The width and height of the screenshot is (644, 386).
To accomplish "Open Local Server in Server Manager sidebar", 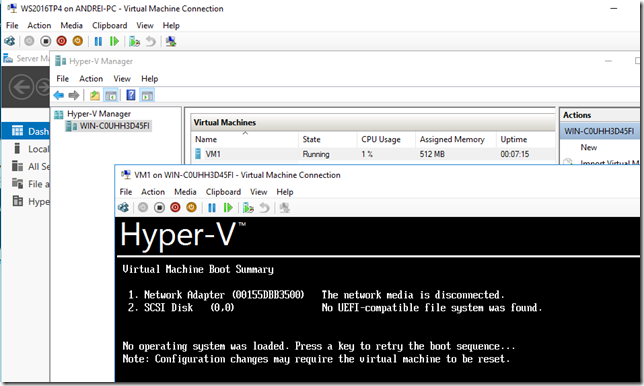I will (26, 149).
